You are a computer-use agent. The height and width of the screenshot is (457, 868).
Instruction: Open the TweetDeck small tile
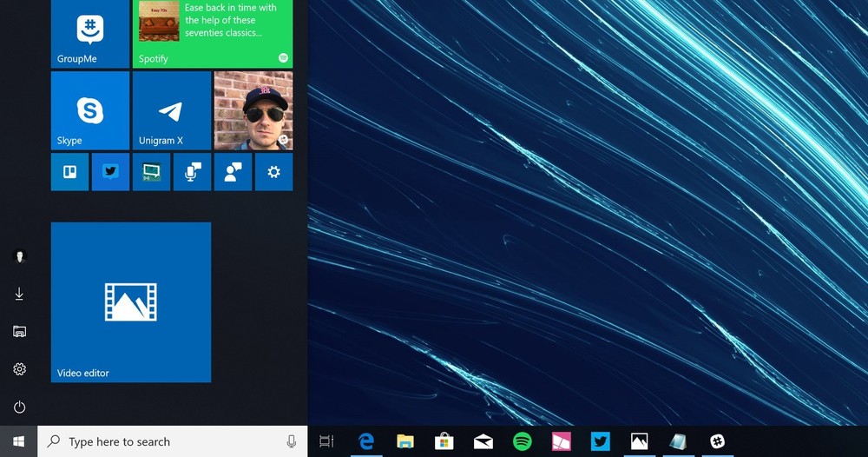110,172
